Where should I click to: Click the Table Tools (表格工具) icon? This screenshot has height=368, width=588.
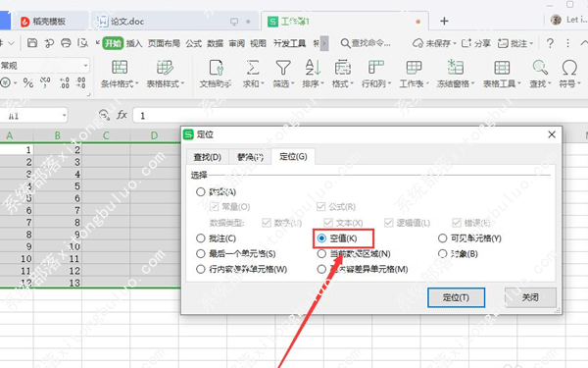502,68
